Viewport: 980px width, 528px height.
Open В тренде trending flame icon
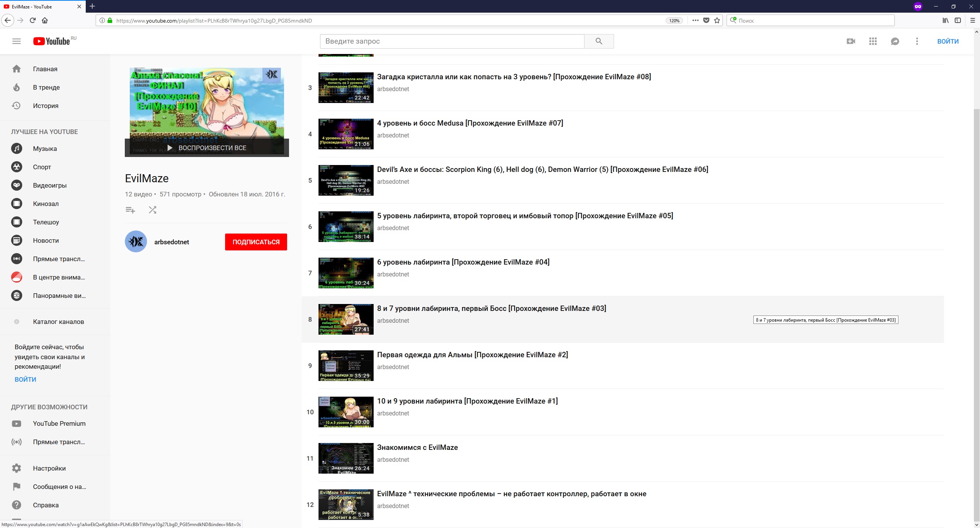click(x=16, y=87)
